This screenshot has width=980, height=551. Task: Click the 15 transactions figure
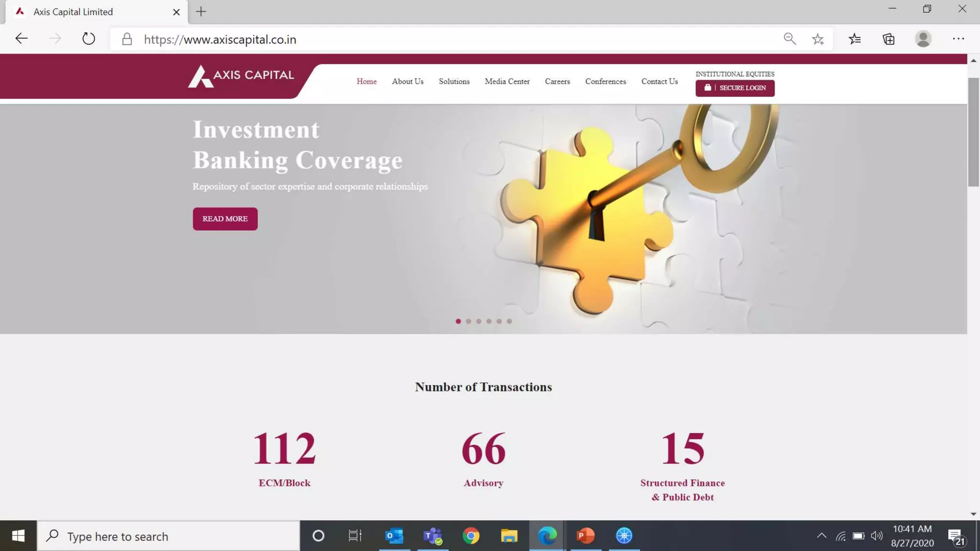(682, 449)
